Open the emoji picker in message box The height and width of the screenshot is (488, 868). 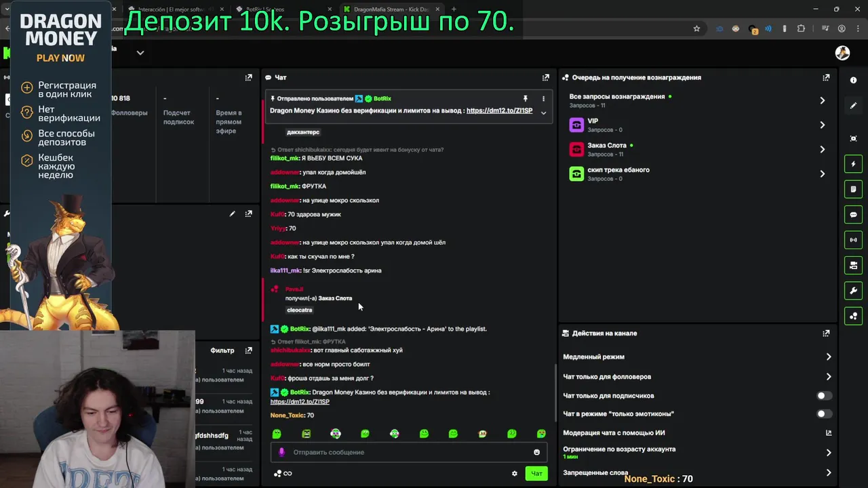coord(536,452)
